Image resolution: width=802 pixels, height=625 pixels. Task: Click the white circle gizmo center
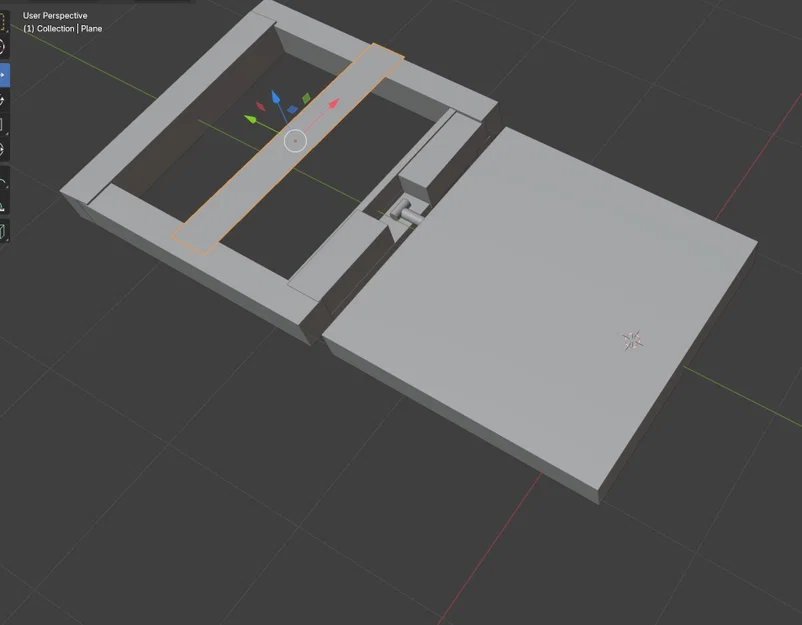(x=295, y=141)
